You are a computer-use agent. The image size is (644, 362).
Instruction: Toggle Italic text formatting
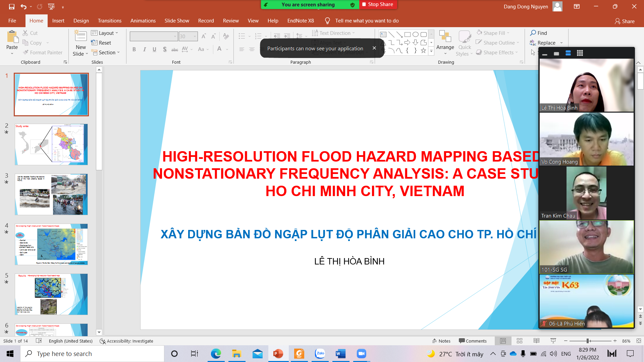click(144, 49)
